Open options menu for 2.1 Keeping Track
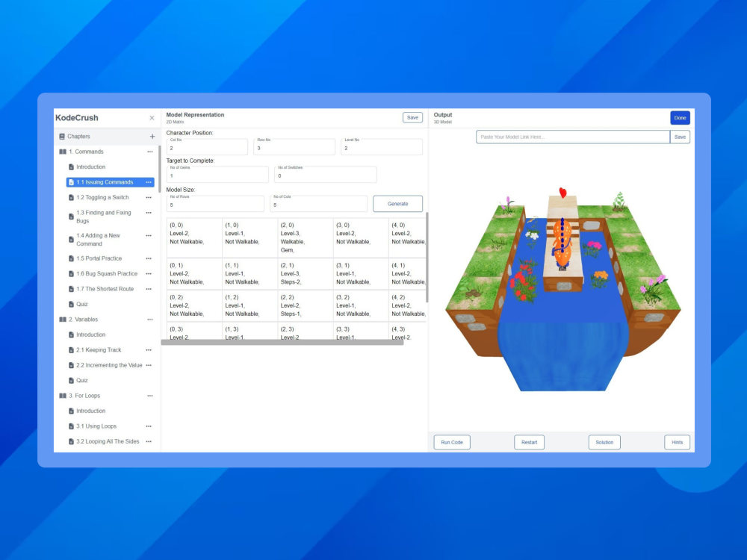Screen dimensions: 747x560 (x=149, y=350)
